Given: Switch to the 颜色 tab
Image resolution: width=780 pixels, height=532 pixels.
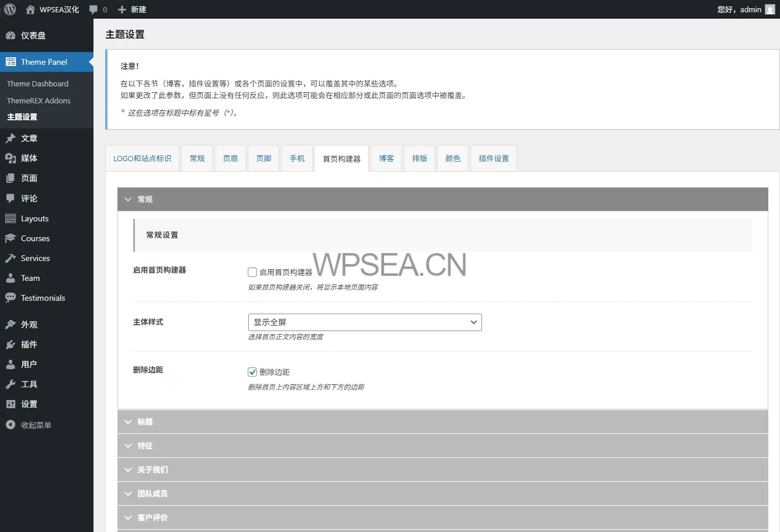Looking at the screenshot, I should (453, 158).
